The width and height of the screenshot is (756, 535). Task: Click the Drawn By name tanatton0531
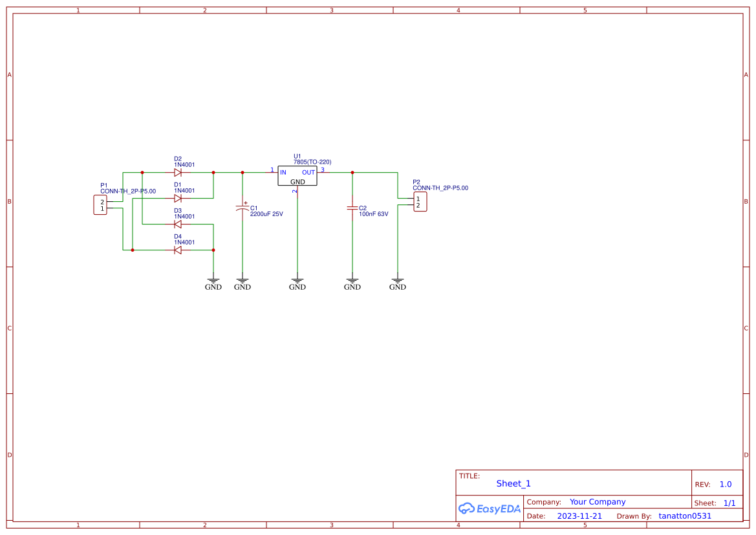coord(684,516)
